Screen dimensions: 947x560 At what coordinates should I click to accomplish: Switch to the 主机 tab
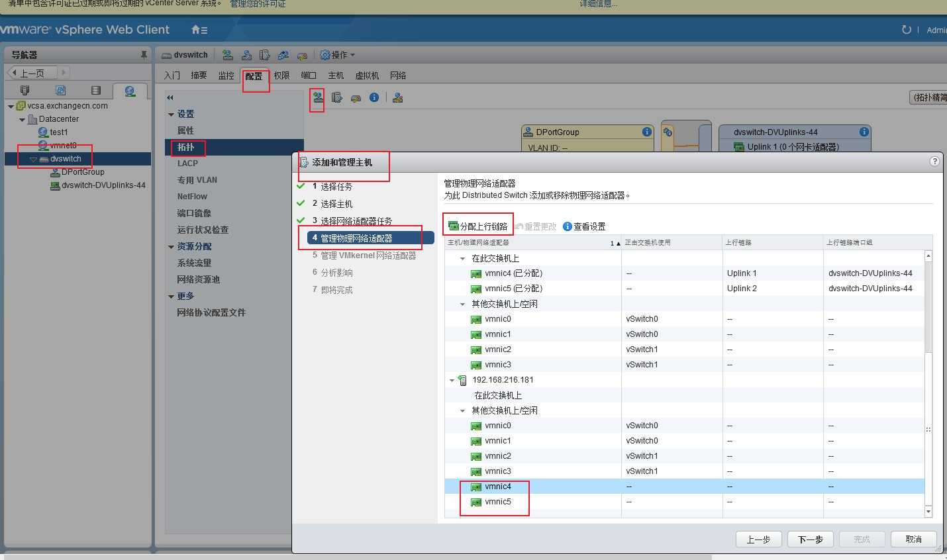[336, 75]
